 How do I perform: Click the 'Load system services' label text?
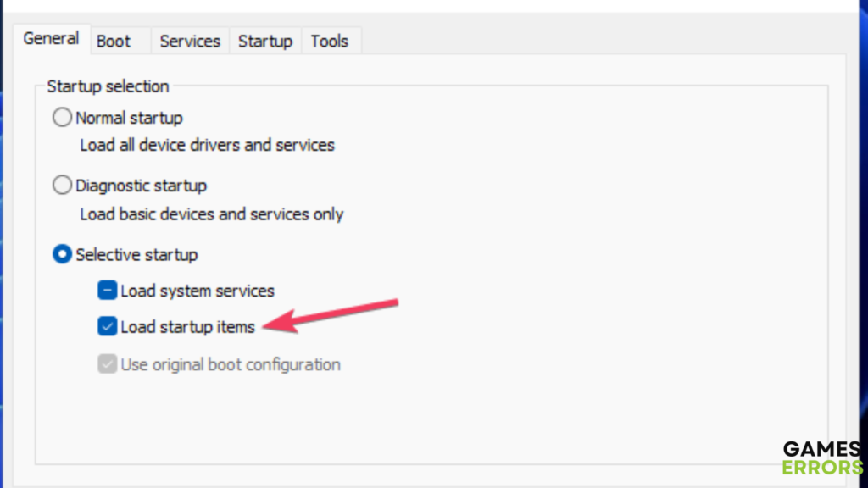pyautogui.click(x=198, y=291)
